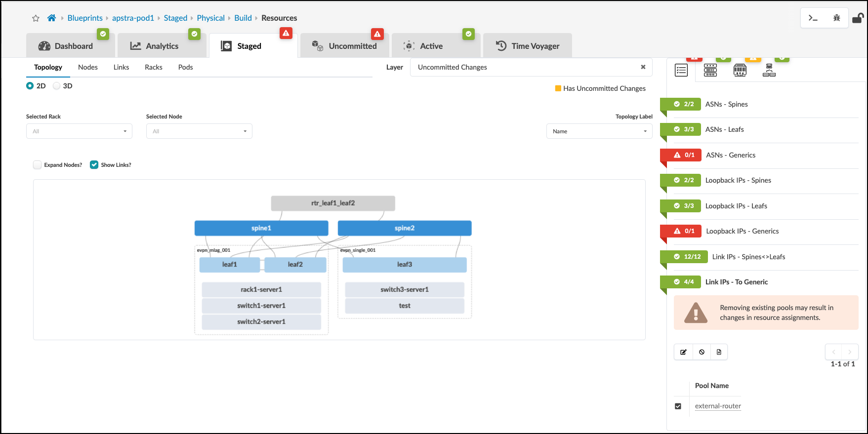The height and width of the screenshot is (434, 868).
Task: Open the Selected Node dropdown
Action: click(x=199, y=131)
